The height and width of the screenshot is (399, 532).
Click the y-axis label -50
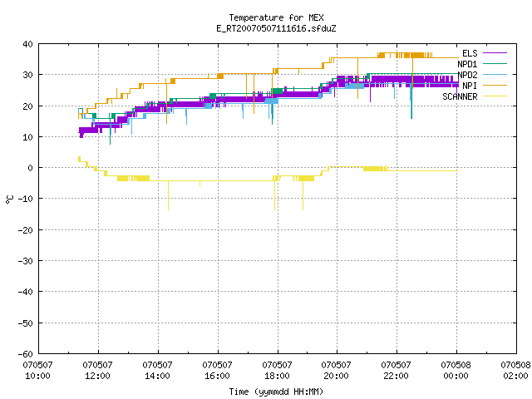pos(26,323)
